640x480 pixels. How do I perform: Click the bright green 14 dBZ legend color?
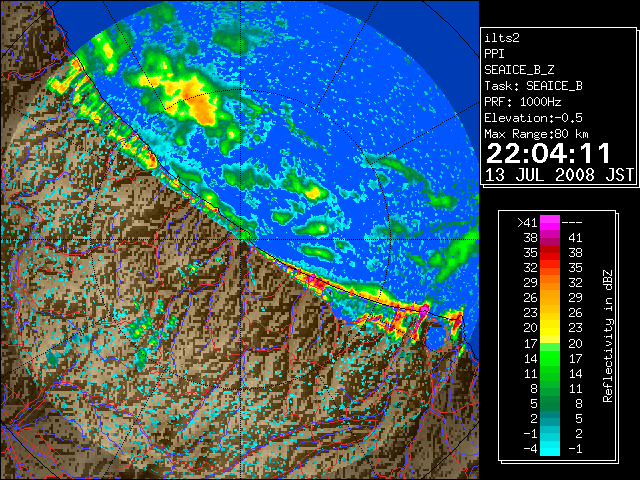(x=550, y=358)
